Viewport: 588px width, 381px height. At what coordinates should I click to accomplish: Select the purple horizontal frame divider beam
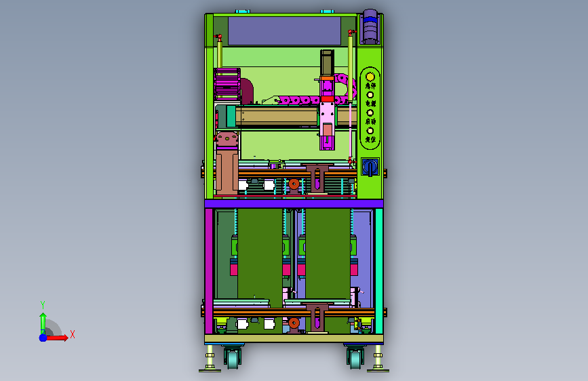pos(294,204)
